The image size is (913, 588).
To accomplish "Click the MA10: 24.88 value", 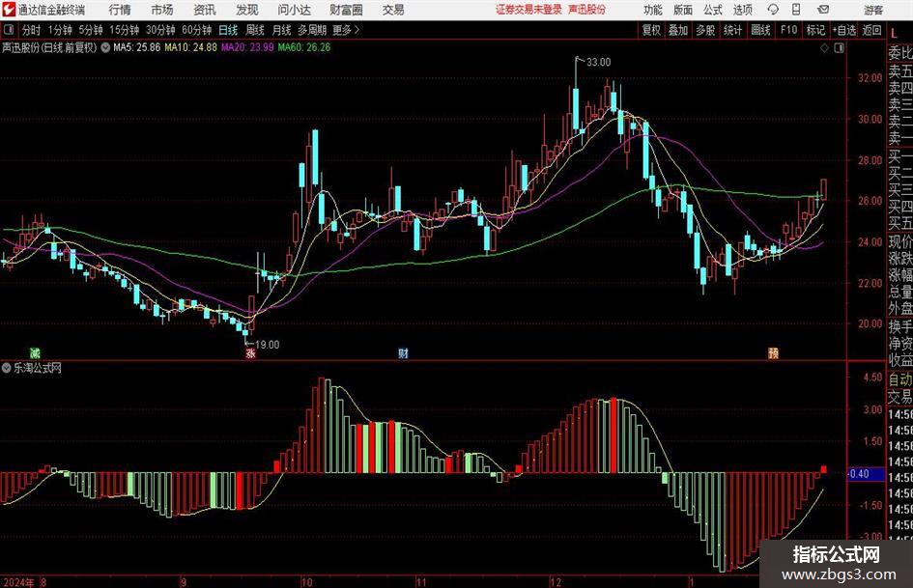I will coord(190,47).
